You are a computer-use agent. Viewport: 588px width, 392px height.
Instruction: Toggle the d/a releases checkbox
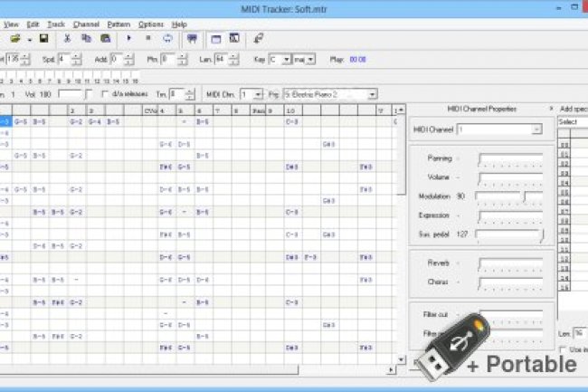click(x=105, y=94)
